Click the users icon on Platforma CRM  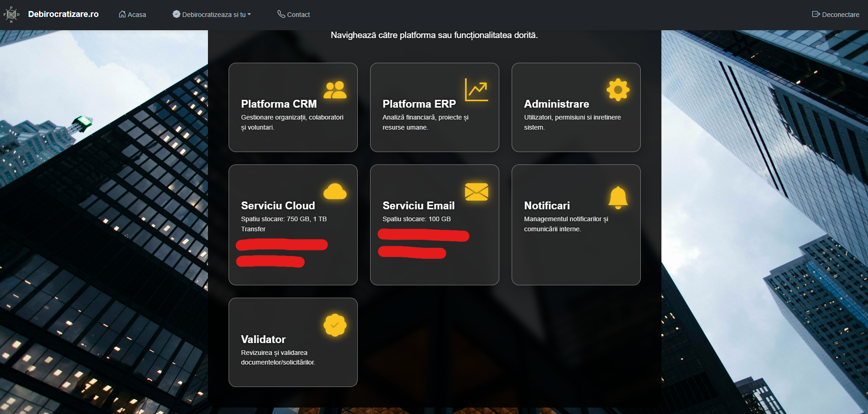coord(335,90)
